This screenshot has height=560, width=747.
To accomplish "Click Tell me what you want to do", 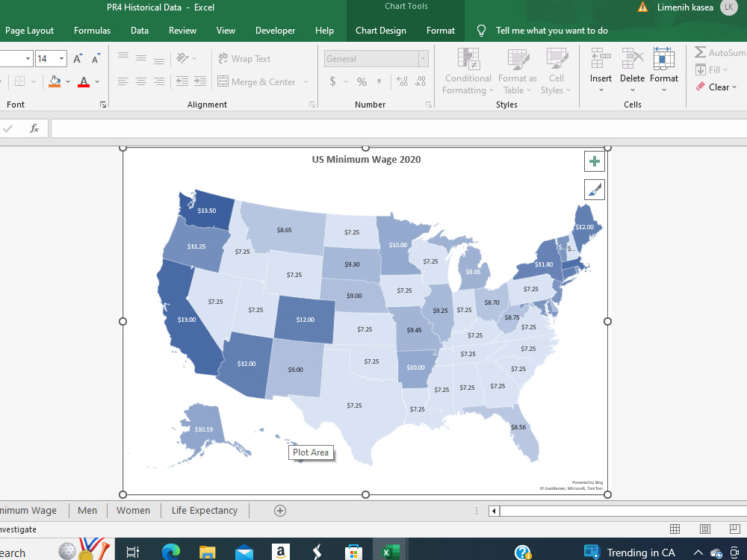I will click(x=552, y=31).
